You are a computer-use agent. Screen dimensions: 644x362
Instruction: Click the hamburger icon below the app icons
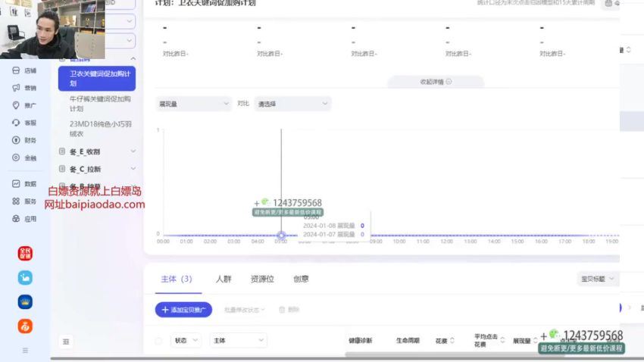click(25, 351)
